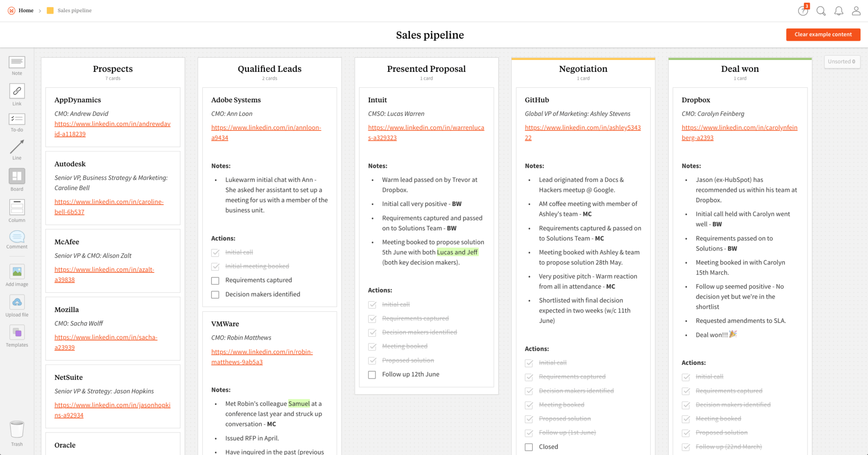Viewport: 868px width, 455px height.
Task: Select the Comment tool in sidebar
Action: (17, 240)
